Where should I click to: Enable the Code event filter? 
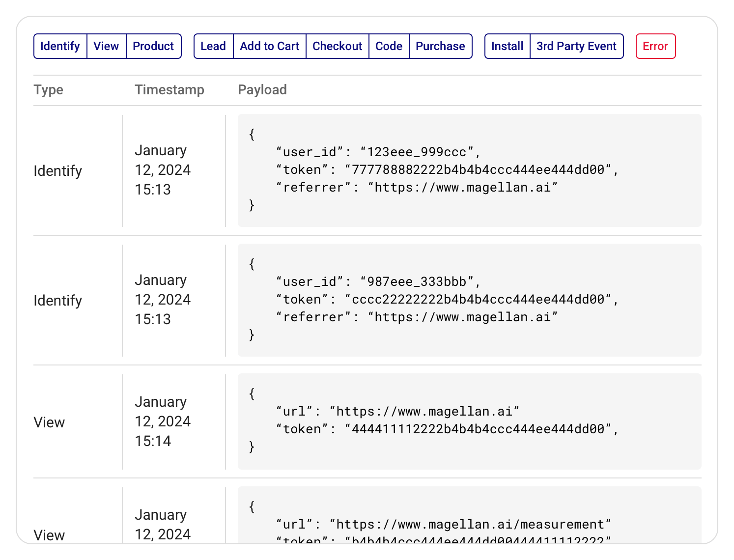389,46
